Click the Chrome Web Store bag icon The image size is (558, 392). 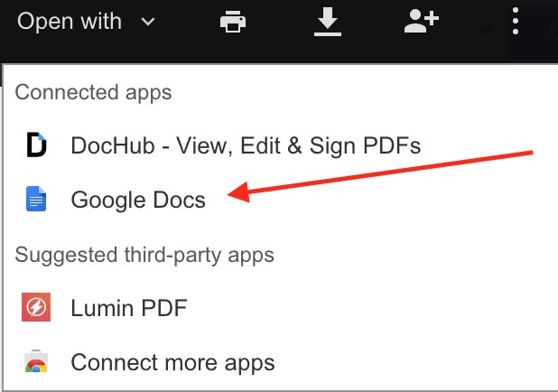pyautogui.click(x=36, y=363)
